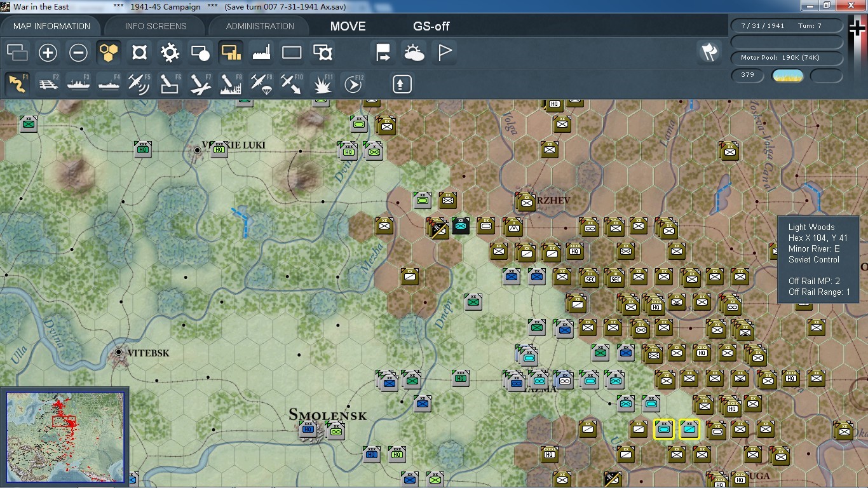Click the minimap thumbnail
868x488 pixels.
(65, 437)
